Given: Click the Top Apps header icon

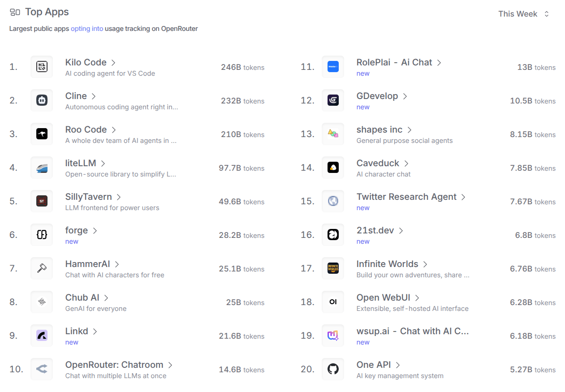Looking at the screenshot, I should tap(15, 12).
